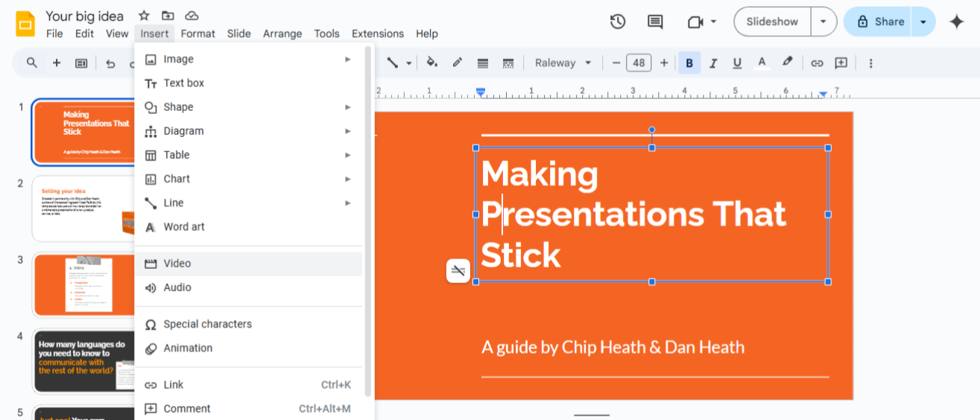Screen dimensions: 980x420
Task: Click the search menus magnifier icon
Action: tap(32, 63)
